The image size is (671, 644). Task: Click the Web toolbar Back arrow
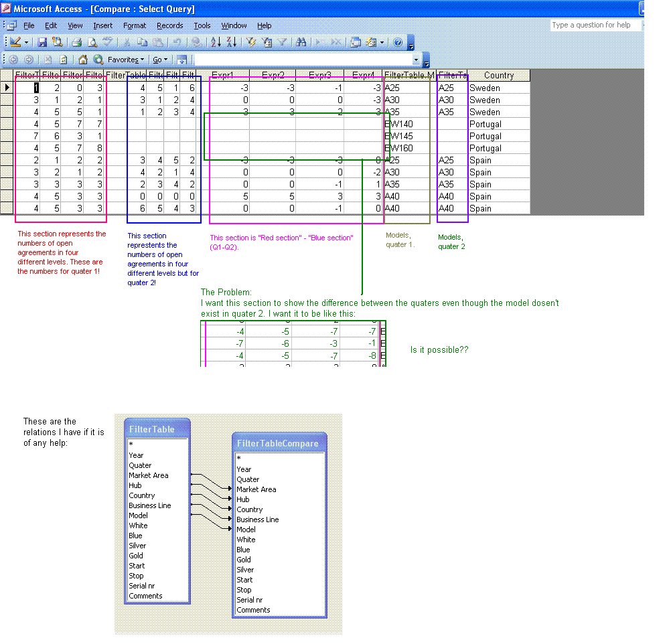coord(13,60)
